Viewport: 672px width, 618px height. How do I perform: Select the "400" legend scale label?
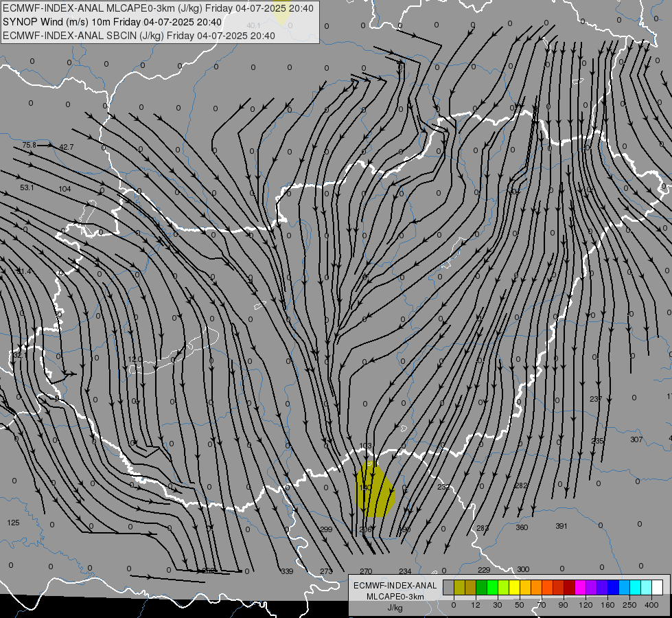pyautogui.click(x=651, y=605)
